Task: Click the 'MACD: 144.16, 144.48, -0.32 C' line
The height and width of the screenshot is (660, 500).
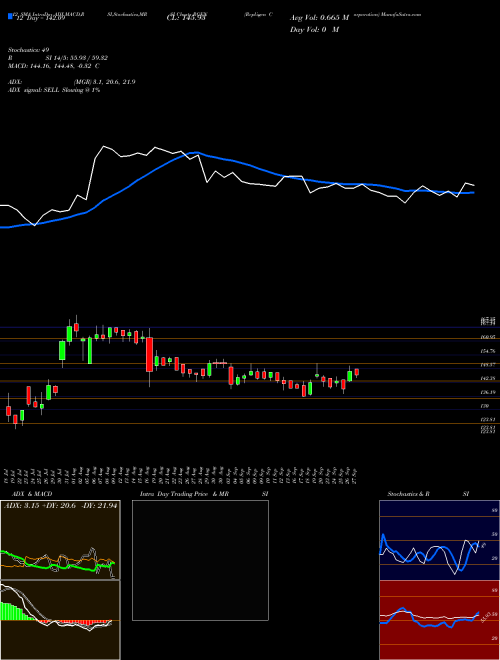Action: (x=53, y=66)
